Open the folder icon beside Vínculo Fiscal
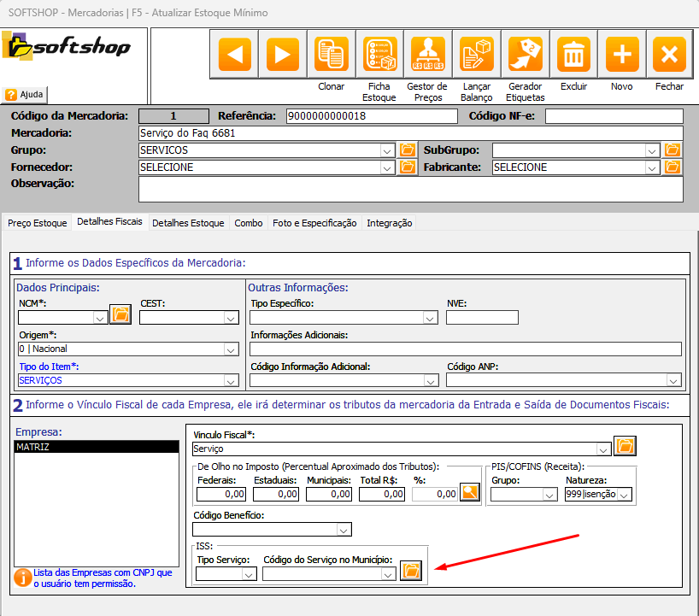Viewport: 699px width, 616px height. click(625, 445)
